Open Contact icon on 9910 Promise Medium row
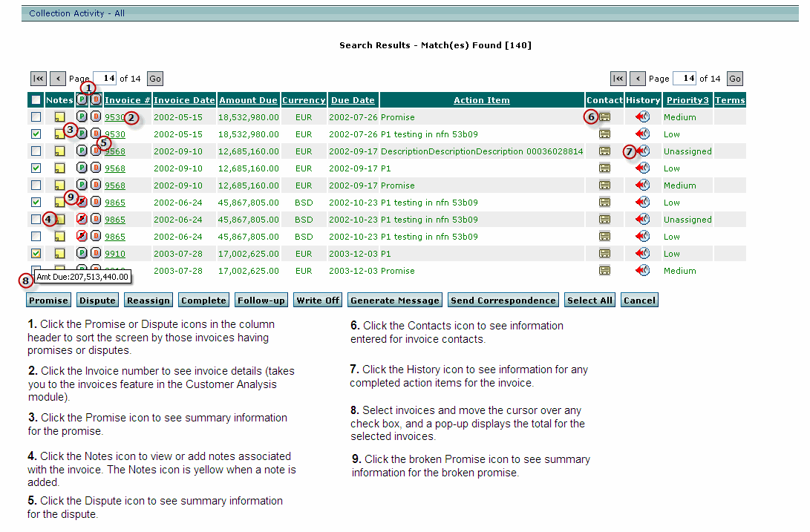Viewport: 810px width, 532px height. click(x=604, y=271)
